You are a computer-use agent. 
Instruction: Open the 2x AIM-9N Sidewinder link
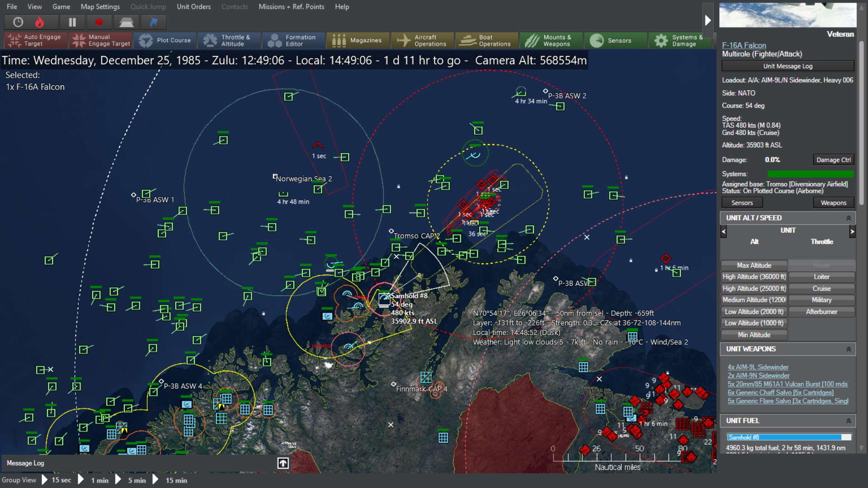[758, 375]
